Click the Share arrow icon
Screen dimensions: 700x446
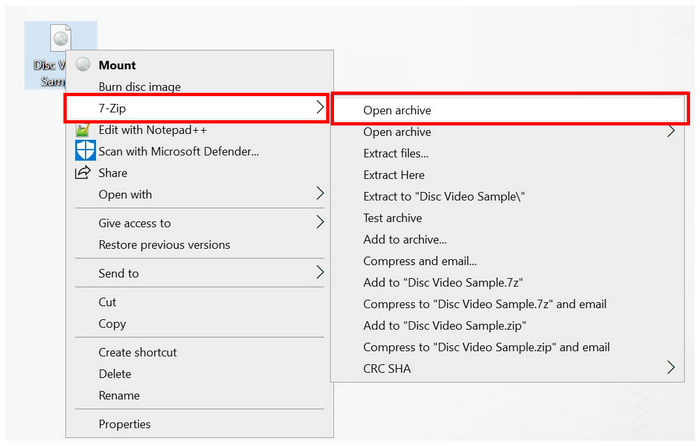(83, 173)
